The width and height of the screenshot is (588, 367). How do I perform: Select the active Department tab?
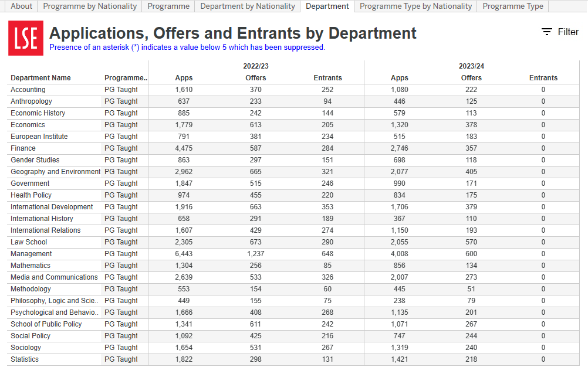pyautogui.click(x=327, y=6)
